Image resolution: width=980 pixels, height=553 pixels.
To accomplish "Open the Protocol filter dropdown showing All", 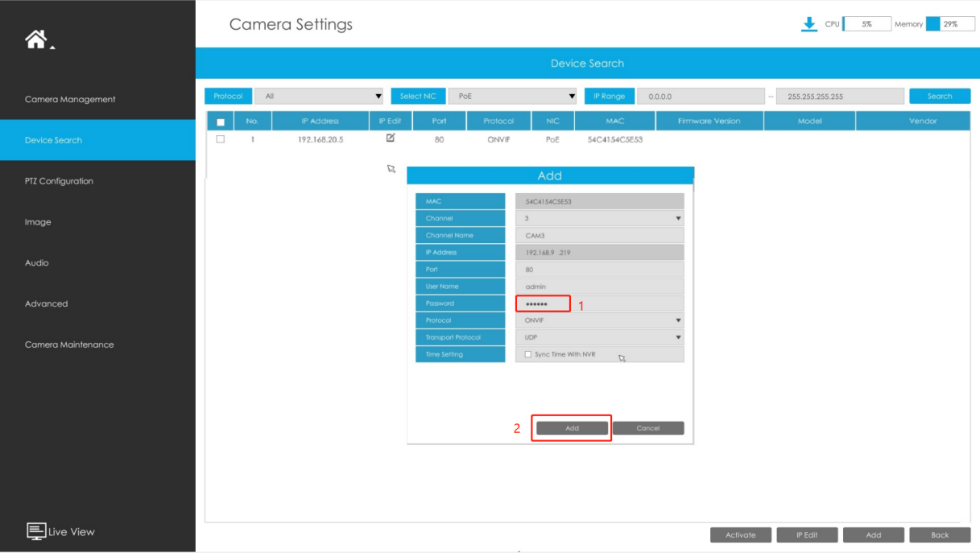I will click(319, 97).
